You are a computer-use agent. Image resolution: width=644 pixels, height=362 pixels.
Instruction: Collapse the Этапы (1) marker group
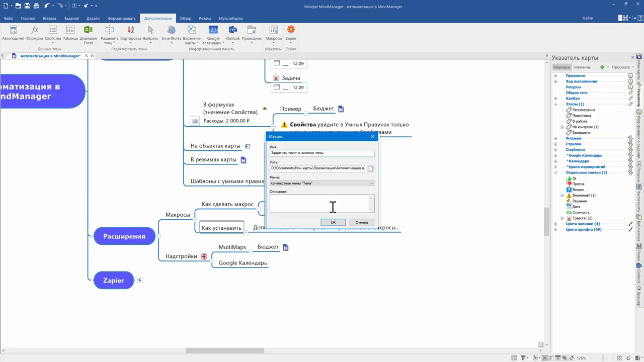(x=555, y=104)
